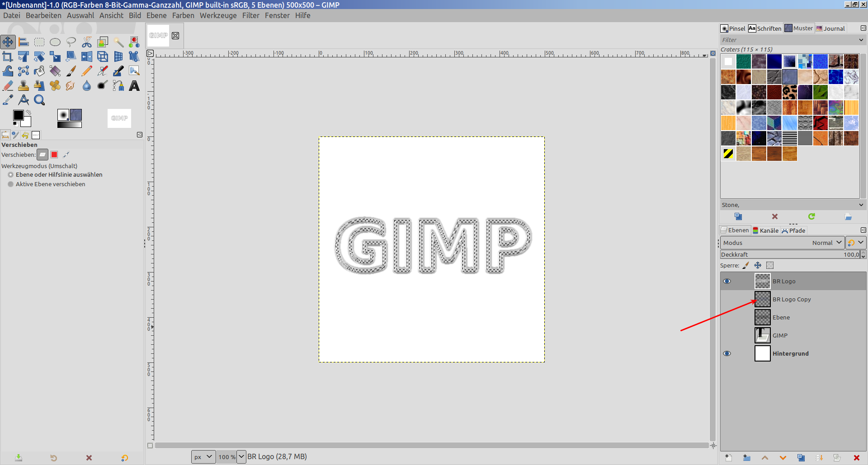Raise the active layer one step

[x=764, y=458]
